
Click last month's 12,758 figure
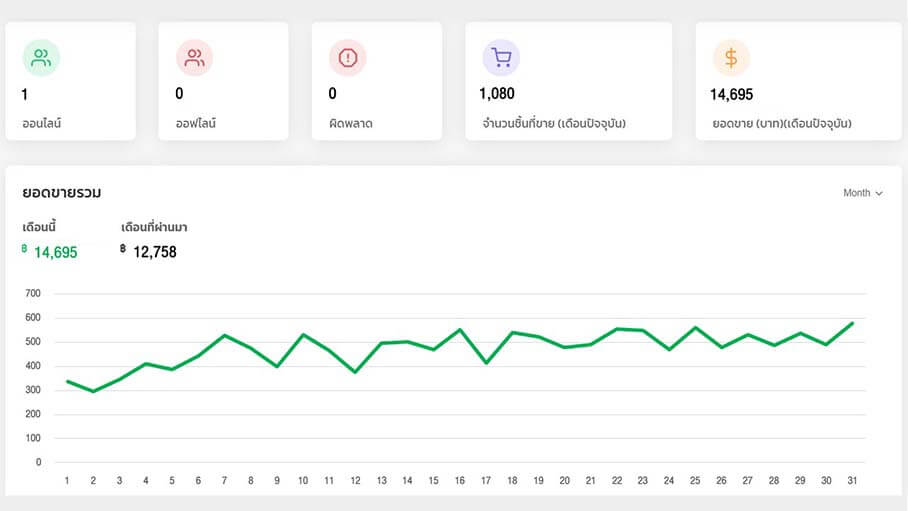154,252
